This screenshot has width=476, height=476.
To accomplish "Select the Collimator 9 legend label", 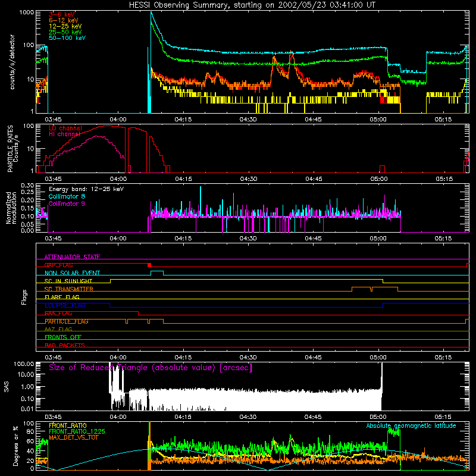I will click(x=67, y=203).
